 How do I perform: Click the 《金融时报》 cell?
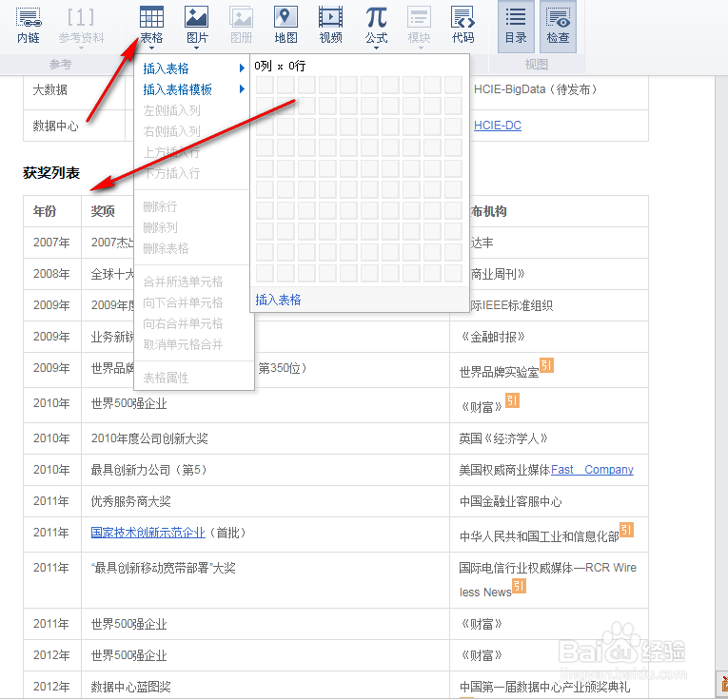click(549, 337)
